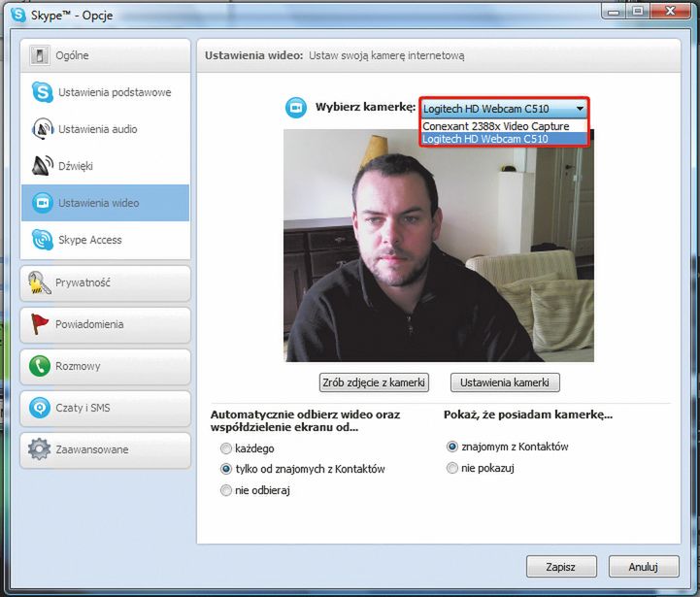
Task: Click the Zaawansowane gear icon
Action: coord(39,449)
